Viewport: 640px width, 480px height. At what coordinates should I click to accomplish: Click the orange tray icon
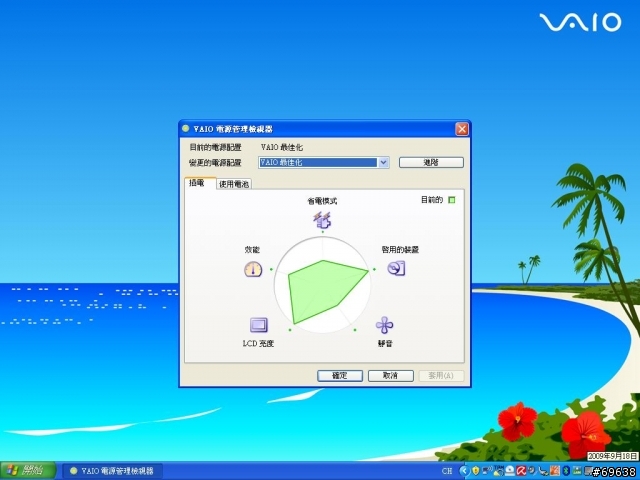click(555, 471)
